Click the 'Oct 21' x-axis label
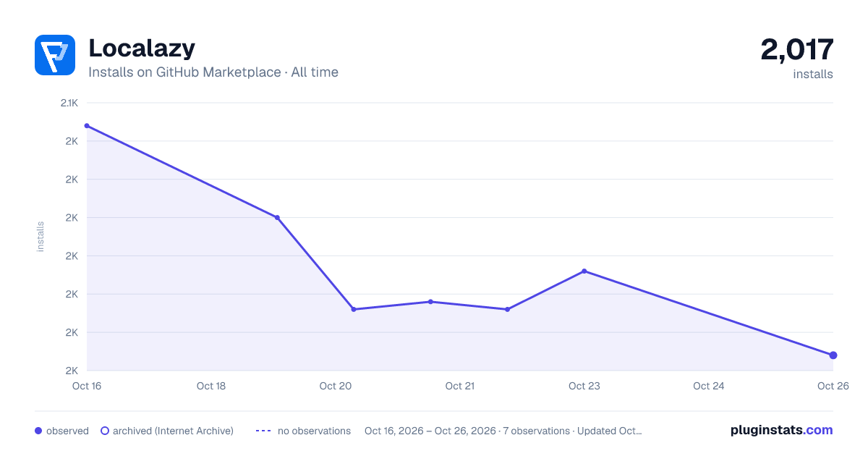Screen dimensions: 868x456 (460, 386)
